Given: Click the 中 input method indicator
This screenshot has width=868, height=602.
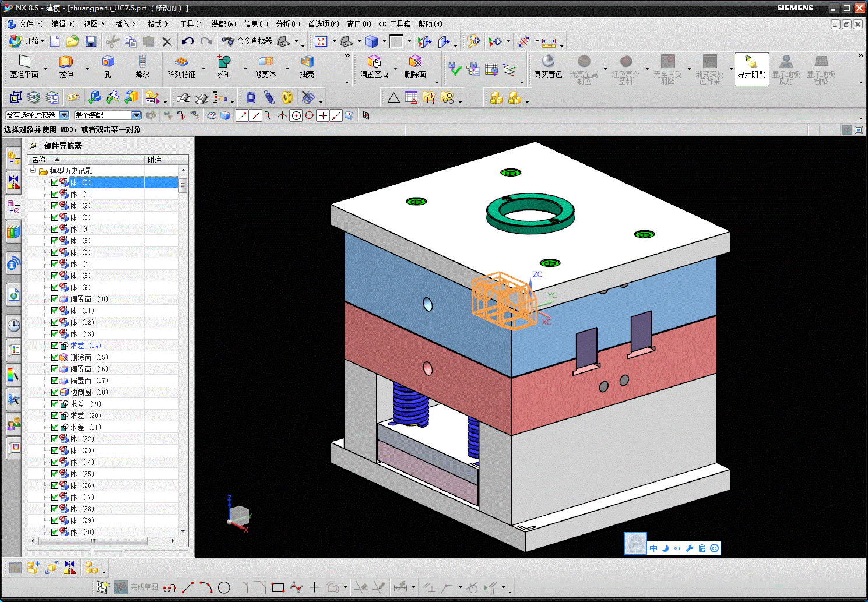Looking at the screenshot, I should 653,548.
